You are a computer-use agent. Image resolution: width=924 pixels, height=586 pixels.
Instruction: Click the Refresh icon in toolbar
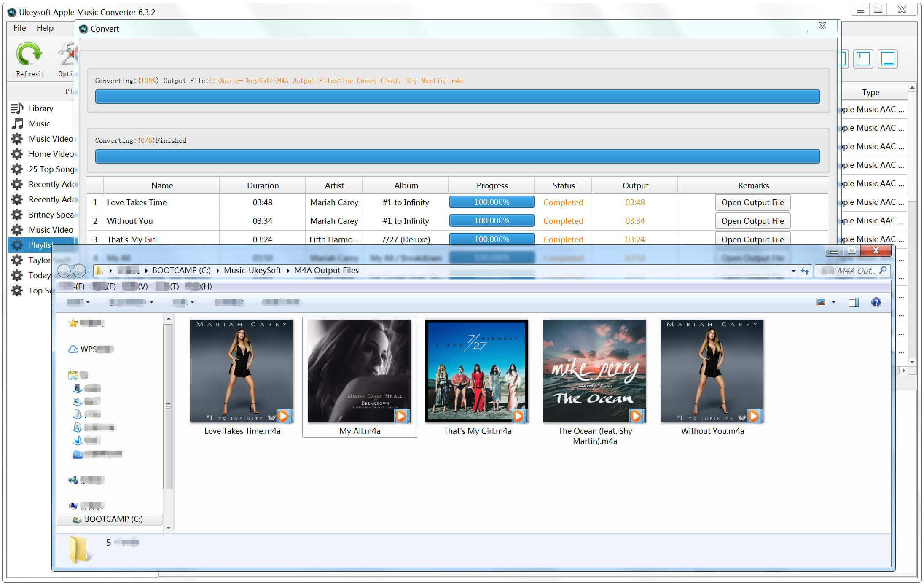click(x=30, y=58)
